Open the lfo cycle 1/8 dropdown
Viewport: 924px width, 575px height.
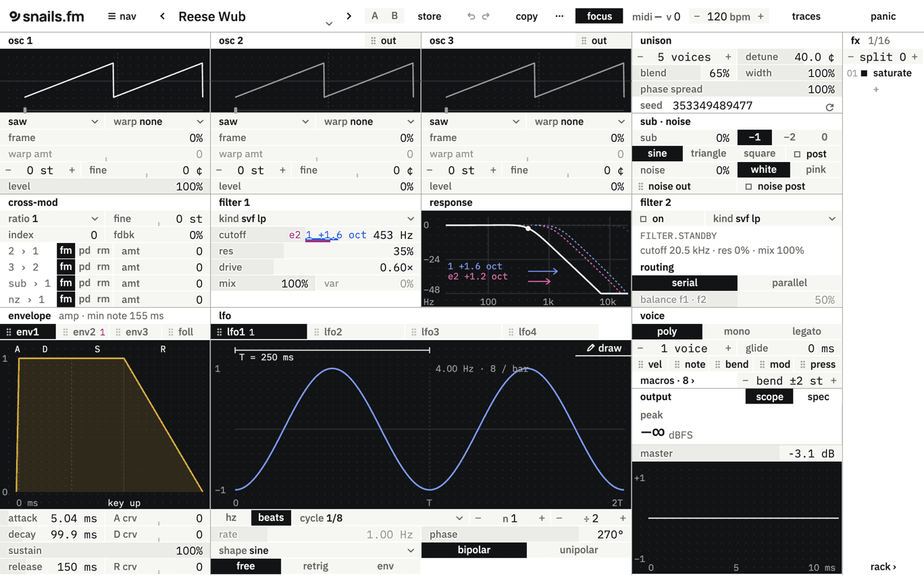[x=382, y=518]
